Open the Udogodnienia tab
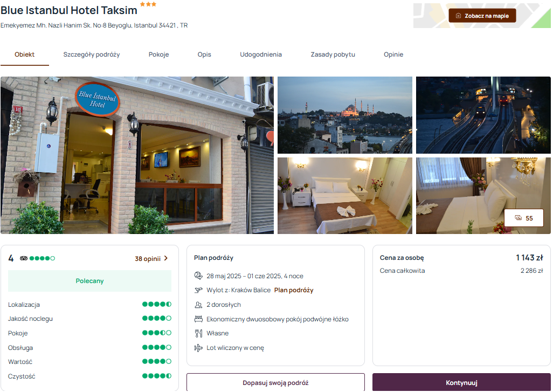 (261, 54)
